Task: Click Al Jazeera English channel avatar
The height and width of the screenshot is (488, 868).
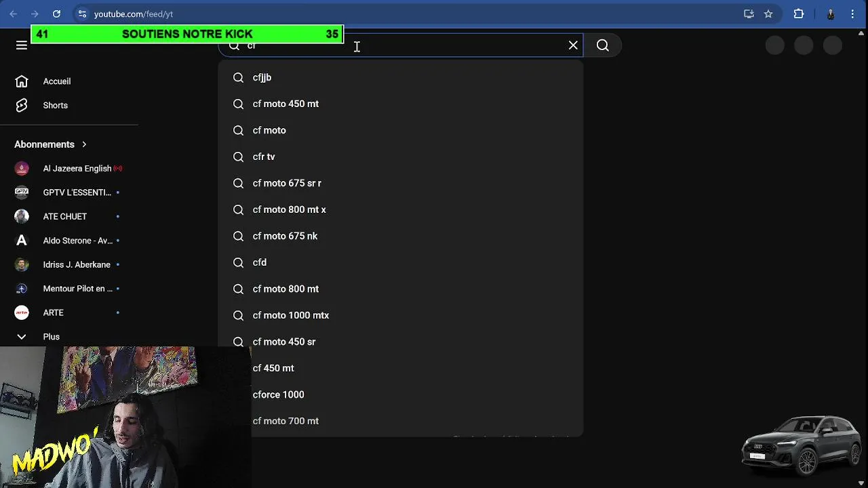Action: [x=22, y=169]
